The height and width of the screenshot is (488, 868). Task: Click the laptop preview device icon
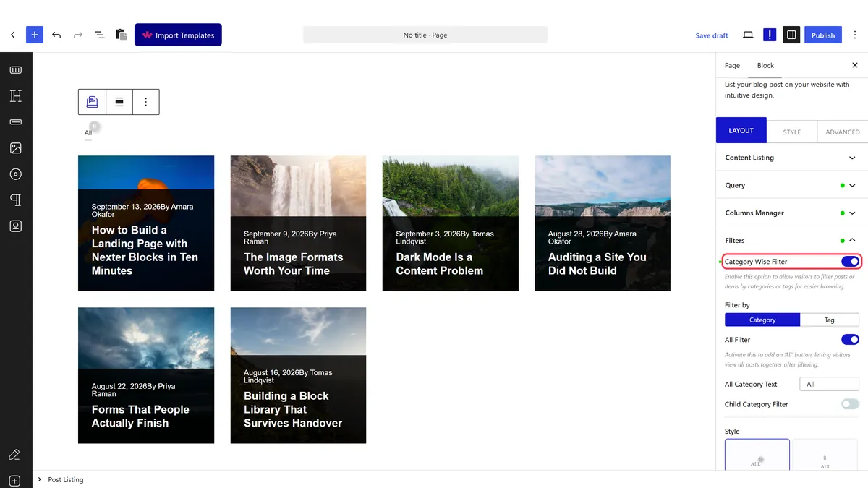[748, 35]
